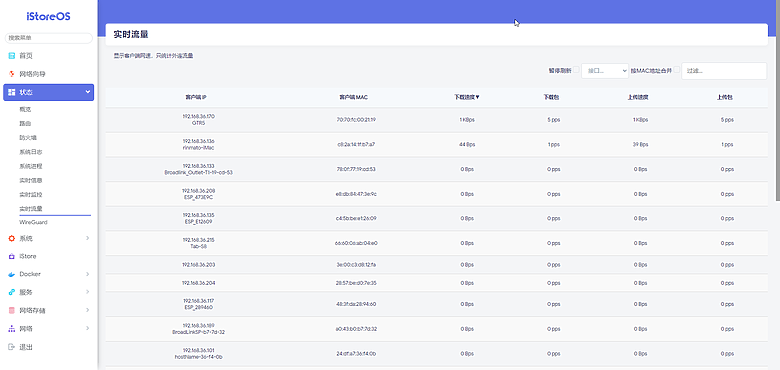Click the 系统 gear icon

[x=11, y=238]
